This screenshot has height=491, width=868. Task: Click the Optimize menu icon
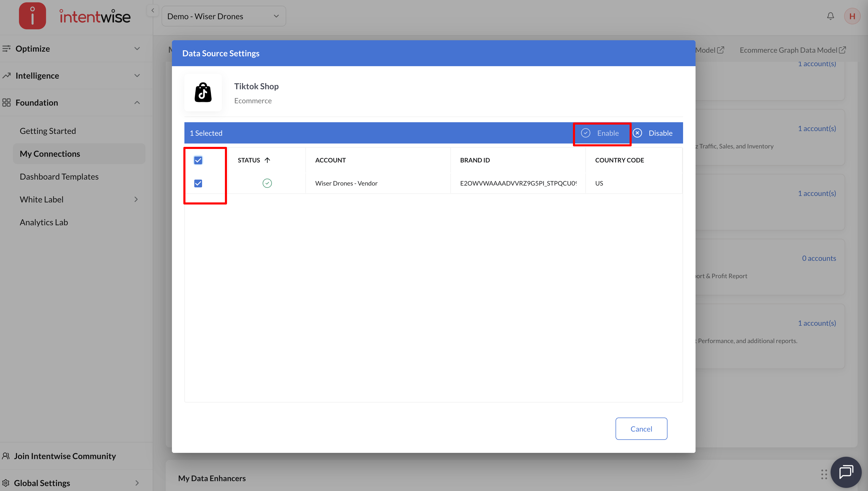tap(6, 49)
